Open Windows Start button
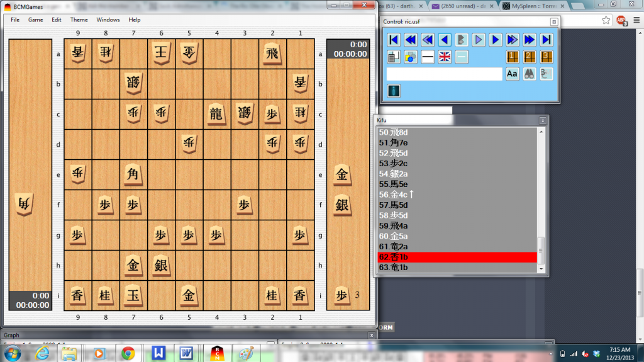 (13, 353)
